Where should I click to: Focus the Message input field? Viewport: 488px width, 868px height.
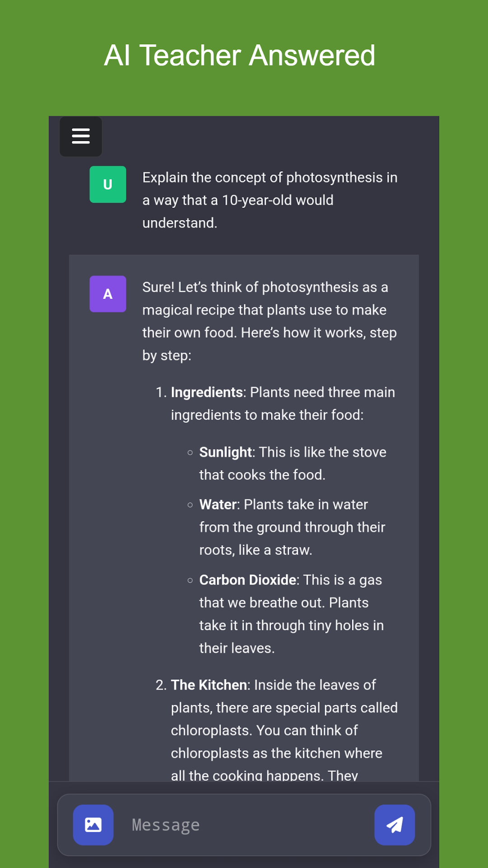coord(244,825)
